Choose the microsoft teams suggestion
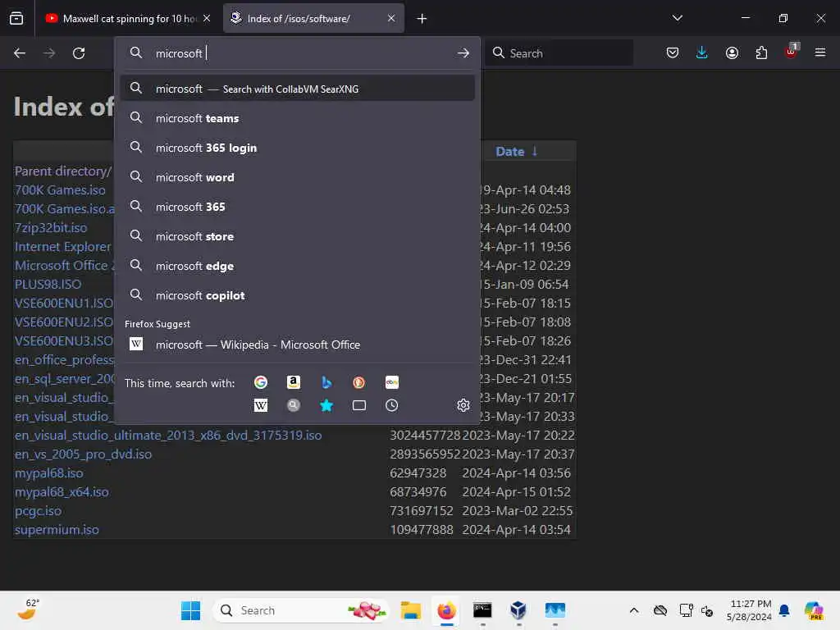This screenshot has width=840, height=630. tap(298, 118)
